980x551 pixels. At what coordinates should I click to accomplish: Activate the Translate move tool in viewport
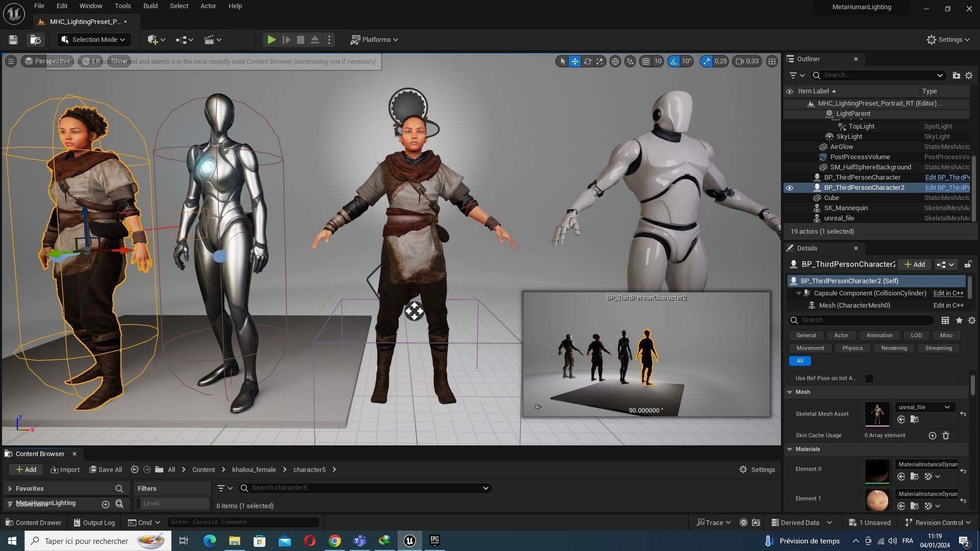click(575, 61)
